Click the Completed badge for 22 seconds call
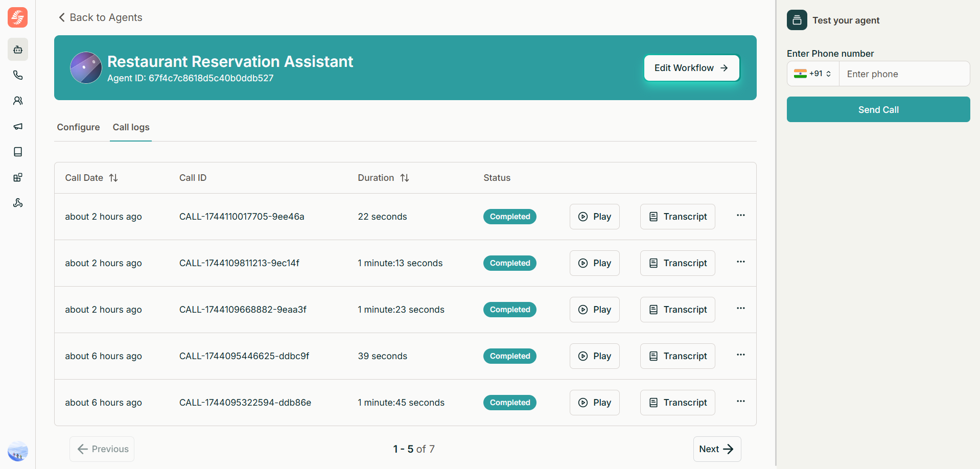 pos(510,217)
